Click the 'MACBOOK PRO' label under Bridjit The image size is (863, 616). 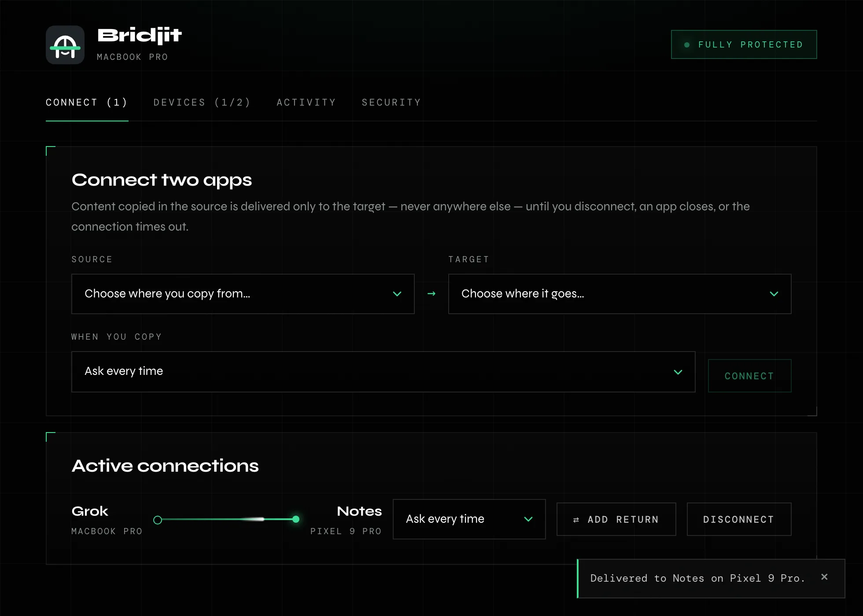coord(133,57)
